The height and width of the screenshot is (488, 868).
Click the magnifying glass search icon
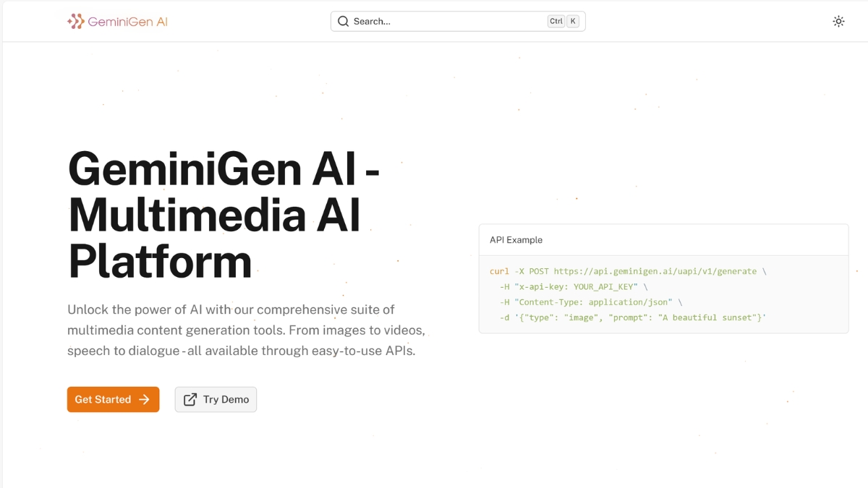(x=343, y=22)
